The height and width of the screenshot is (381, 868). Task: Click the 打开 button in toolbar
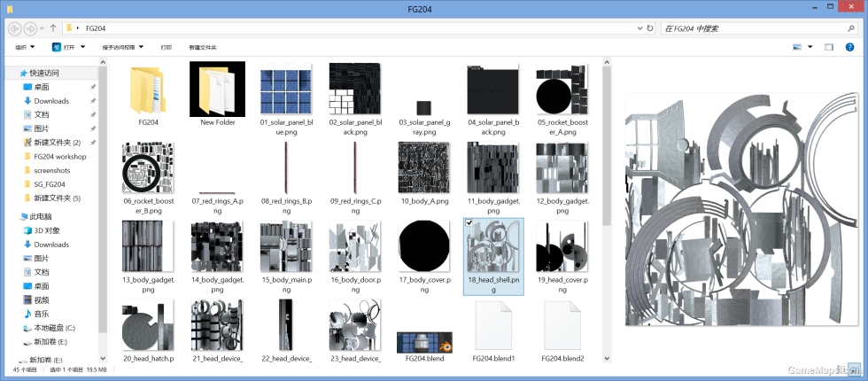point(69,47)
